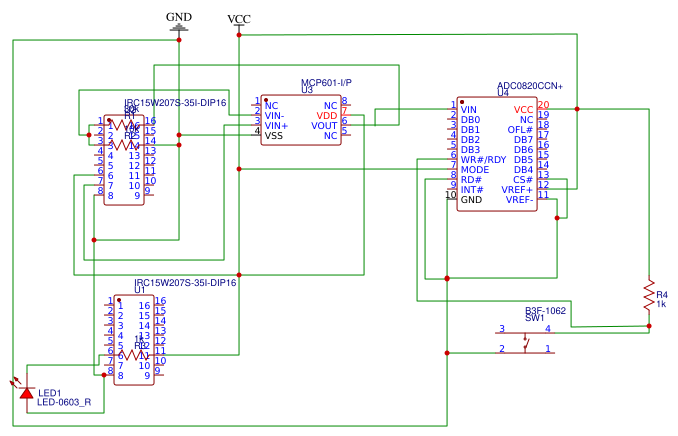Viewport: 678px width, 436px height.
Task: Click the R4 designator text
Action: (x=662, y=295)
